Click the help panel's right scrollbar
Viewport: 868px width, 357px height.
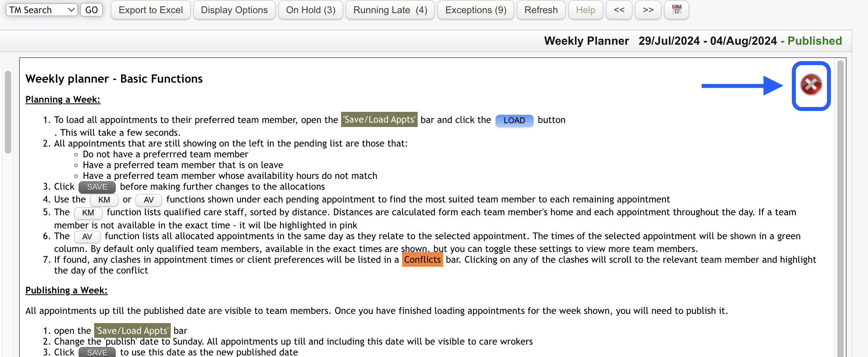[840, 208]
